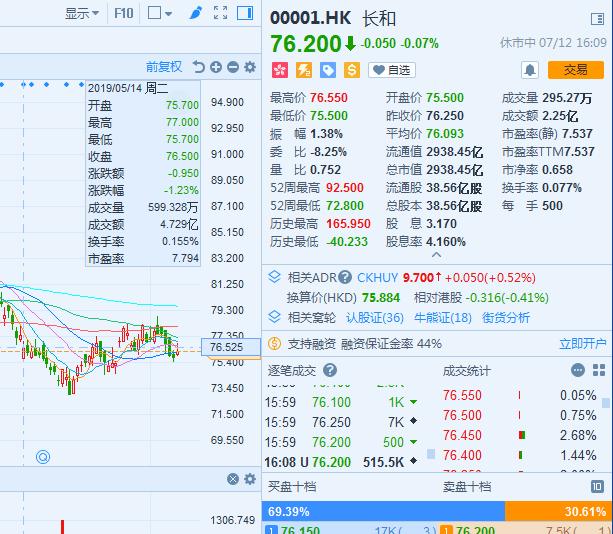Click the orange lightning tag icon
613x534 pixels.
point(304,70)
